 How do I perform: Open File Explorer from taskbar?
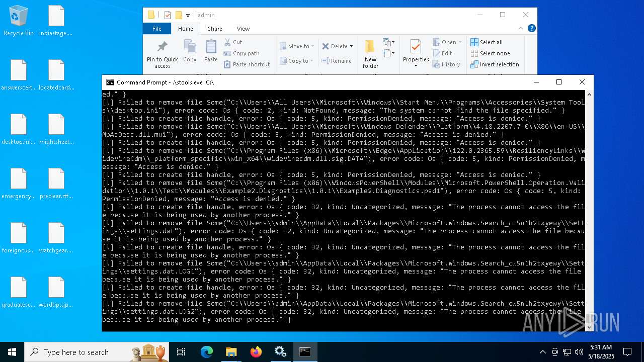click(231, 352)
